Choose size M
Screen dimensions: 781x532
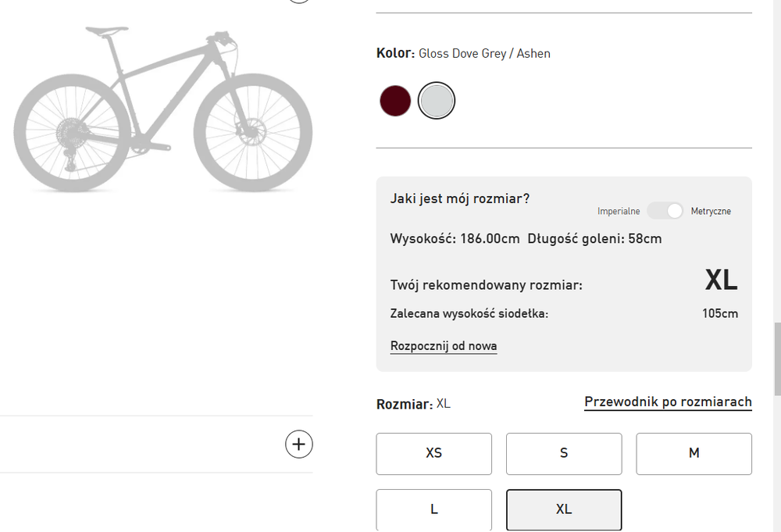click(x=694, y=453)
